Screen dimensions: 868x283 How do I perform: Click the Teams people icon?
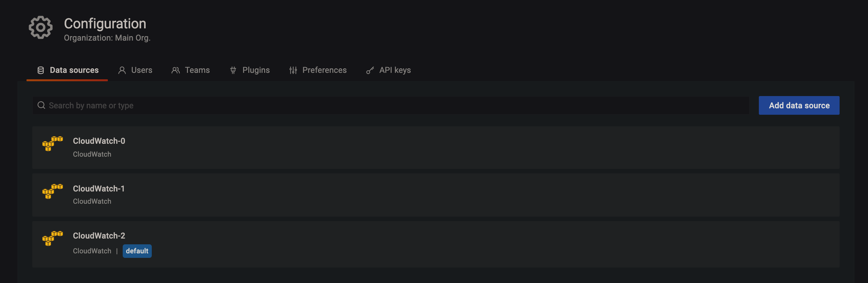(x=176, y=70)
